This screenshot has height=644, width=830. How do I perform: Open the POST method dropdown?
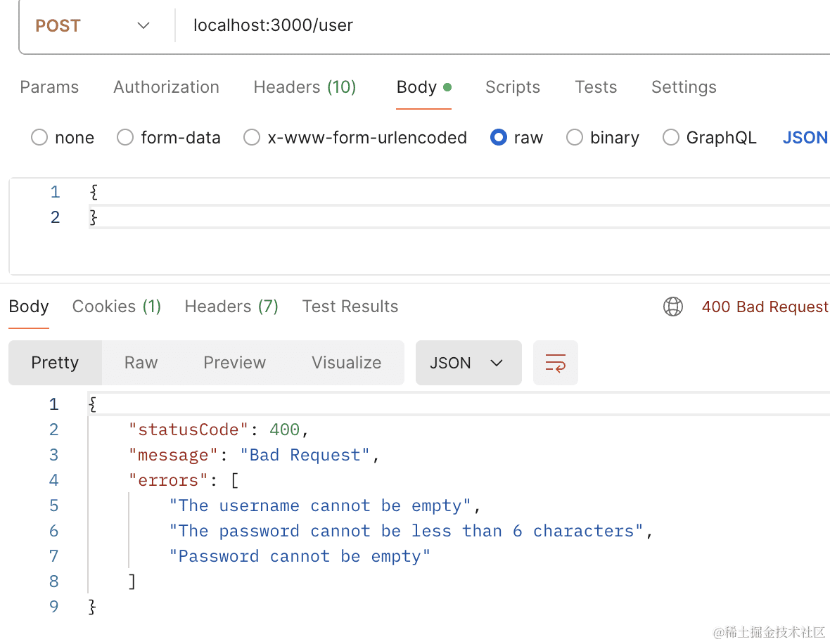pyautogui.click(x=93, y=26)
